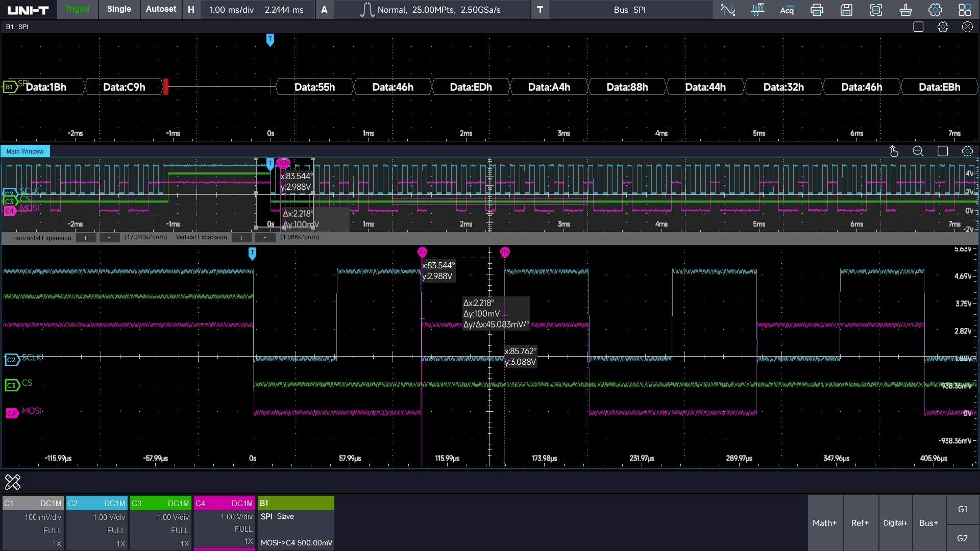Image resolution: width=980 pixels, height=551 pixels.
Task: Click the save floppy disk icon
Action: (846, 10)
